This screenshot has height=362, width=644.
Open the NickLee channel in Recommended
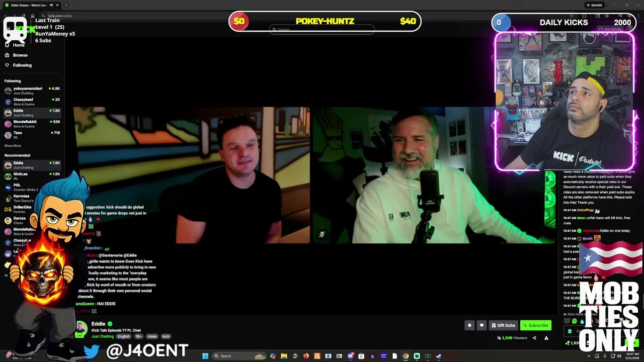pos(32,176)
